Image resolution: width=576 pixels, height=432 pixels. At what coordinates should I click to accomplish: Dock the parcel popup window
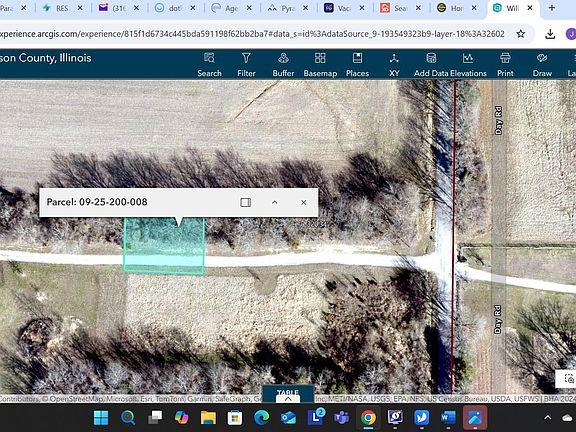click(x=245, y=202)
